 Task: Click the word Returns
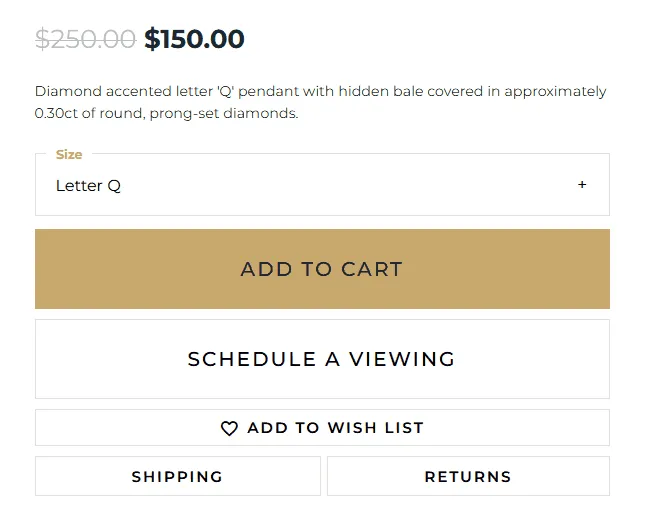468,477
